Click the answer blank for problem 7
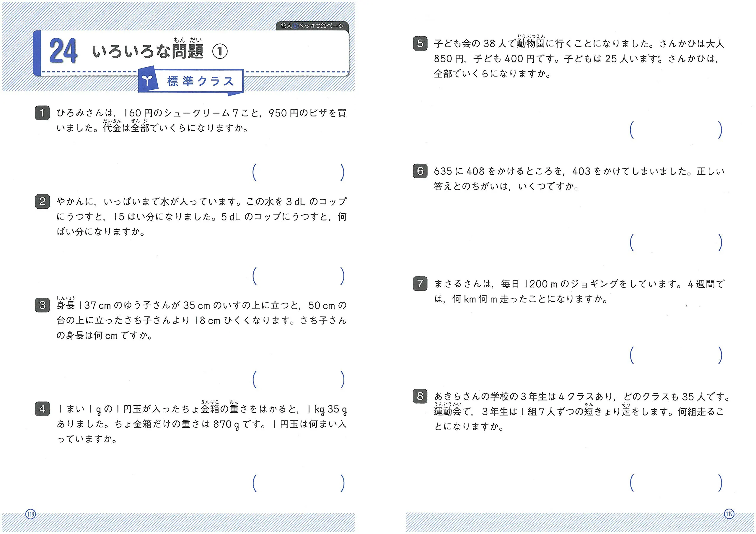756x534 pixels. [x=676, y=355]
